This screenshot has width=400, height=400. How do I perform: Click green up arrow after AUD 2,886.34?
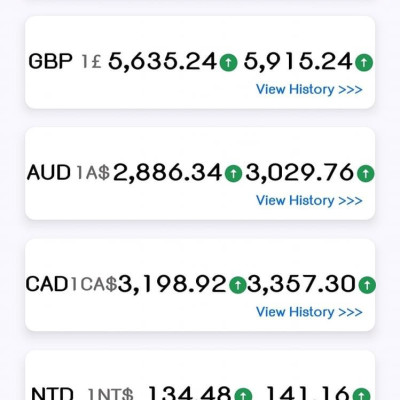tap(233, 174)
